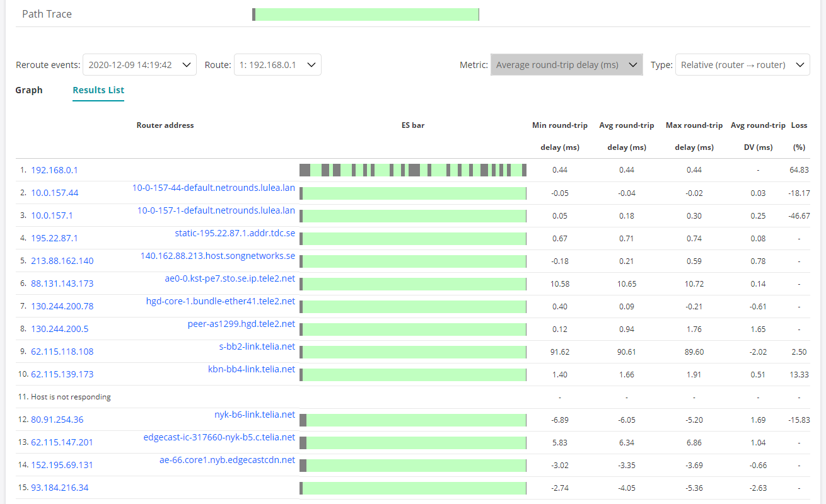Select hostname ae-66.core1.nyb.edgecastcdn.net
Viewport: 826px width, 504px height.
[227, 460]
